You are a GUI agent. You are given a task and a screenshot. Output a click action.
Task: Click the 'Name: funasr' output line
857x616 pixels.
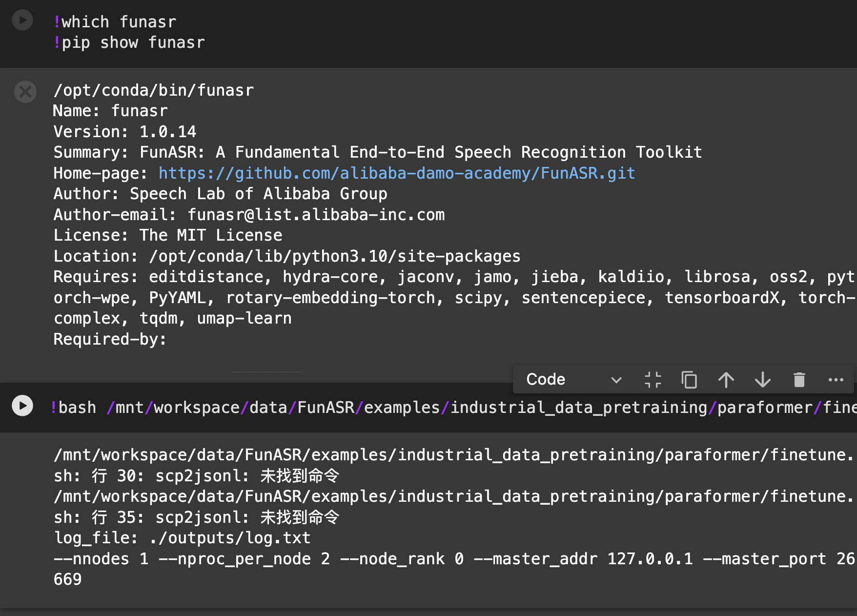pyautogui.click(x=111, y=111)
